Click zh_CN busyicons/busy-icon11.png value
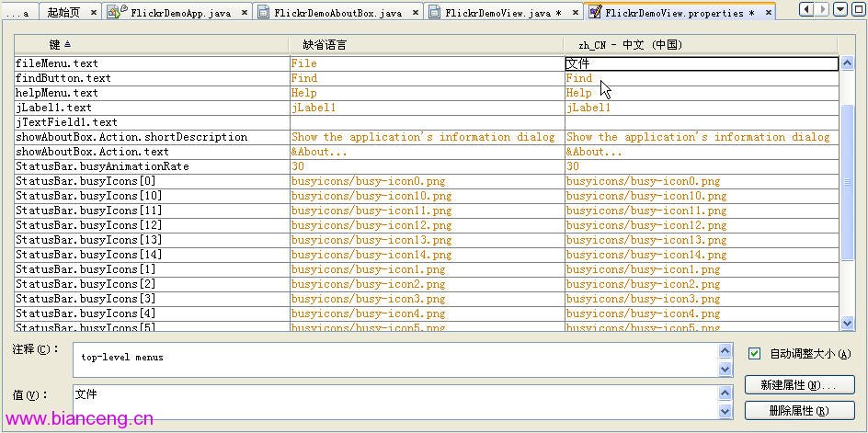Viewport: 868px width, 433px height. point(701,211)
